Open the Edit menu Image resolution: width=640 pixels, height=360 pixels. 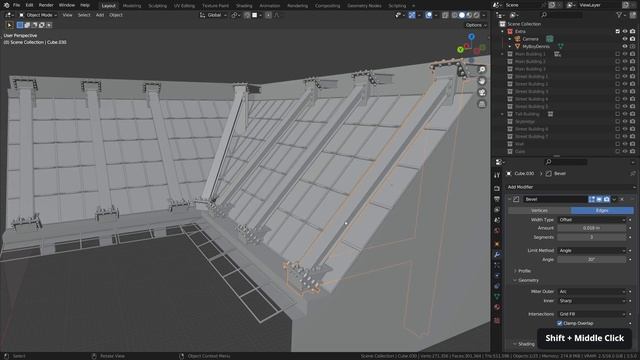coord(29,5)
